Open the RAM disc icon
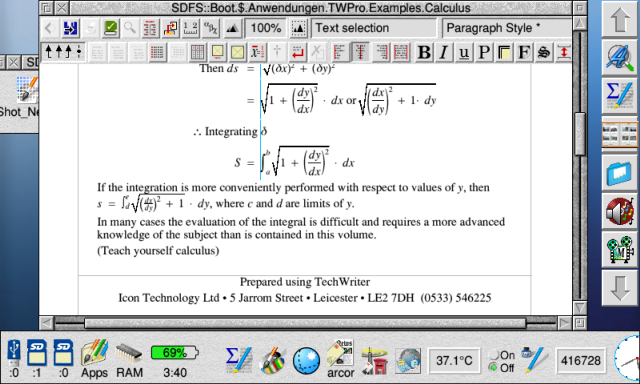Viewport: 640px width, 384px height. click(129, 359)
